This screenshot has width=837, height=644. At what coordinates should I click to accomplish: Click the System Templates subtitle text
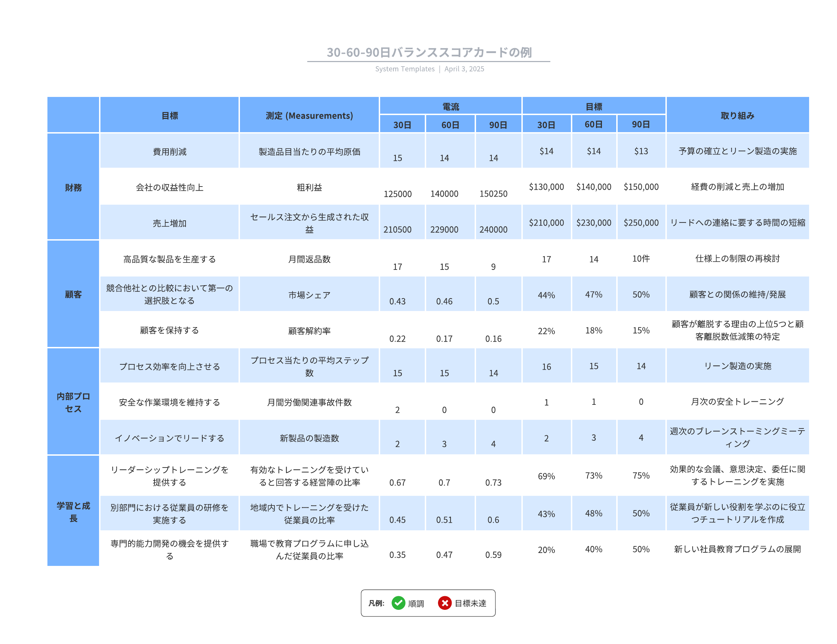[x=405, y=69]
